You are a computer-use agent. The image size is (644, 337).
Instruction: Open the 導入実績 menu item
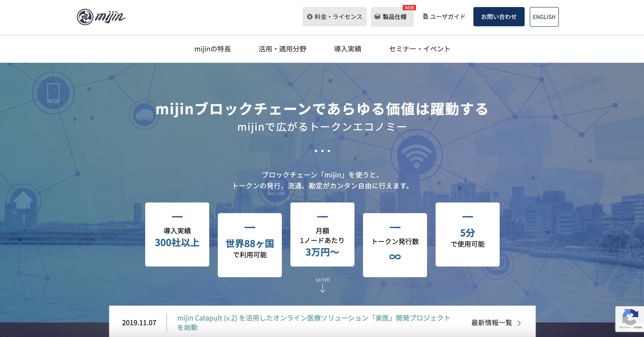347,49
